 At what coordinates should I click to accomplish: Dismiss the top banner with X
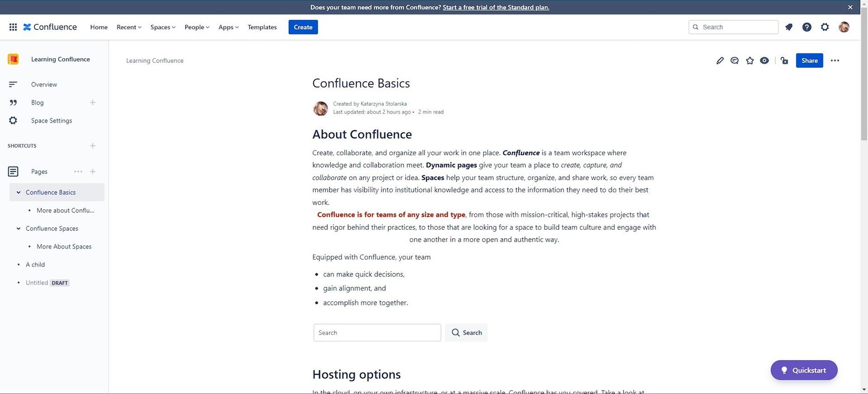click(850, 7)
